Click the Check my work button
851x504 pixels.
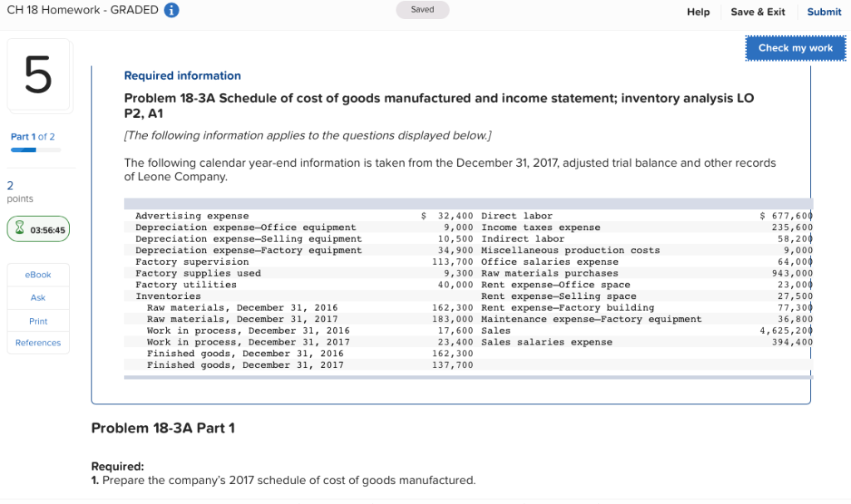point(794,48)
